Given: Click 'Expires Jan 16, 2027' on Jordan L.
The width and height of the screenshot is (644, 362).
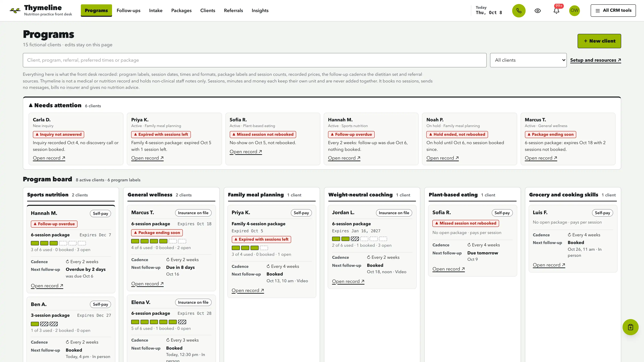Looking at the screenshot, I should point(356,231).
